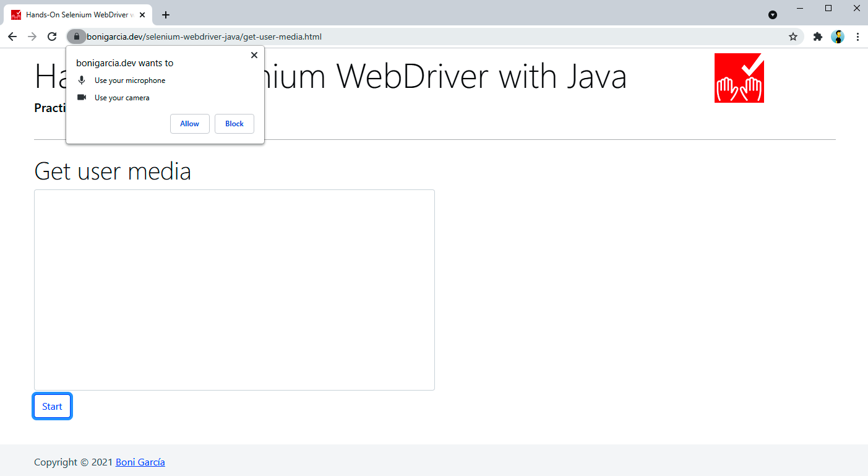Click the address bar URL
This screenshot has width=868, height=476.
coord(204,37)
